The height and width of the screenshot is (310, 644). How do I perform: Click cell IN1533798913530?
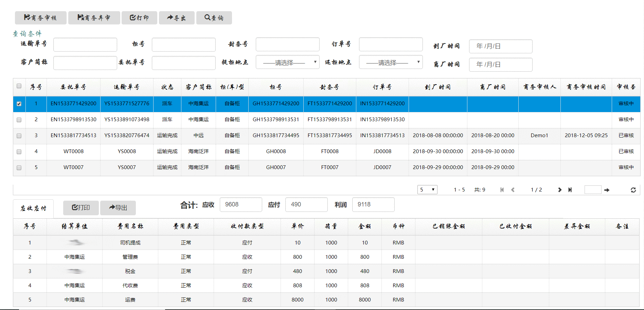point(382,120)
